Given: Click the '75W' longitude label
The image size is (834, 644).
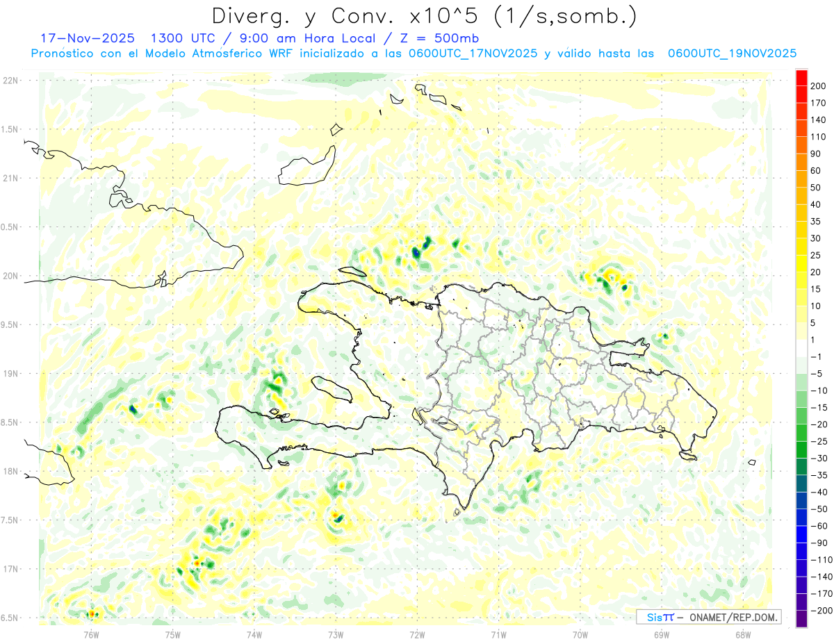Looking at the screenshot, I should (173, 634).
